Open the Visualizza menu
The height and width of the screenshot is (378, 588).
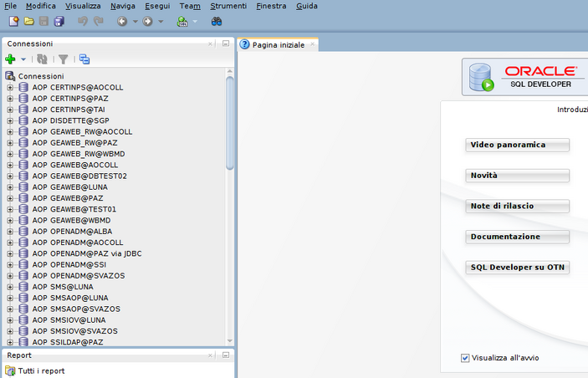tap(83, 6)
